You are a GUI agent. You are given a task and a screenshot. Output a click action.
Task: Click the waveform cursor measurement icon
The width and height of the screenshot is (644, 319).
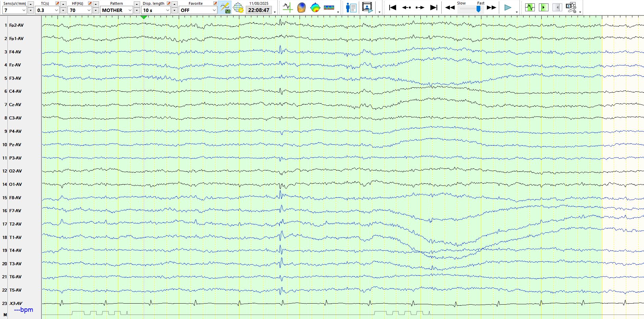(288, 8)
